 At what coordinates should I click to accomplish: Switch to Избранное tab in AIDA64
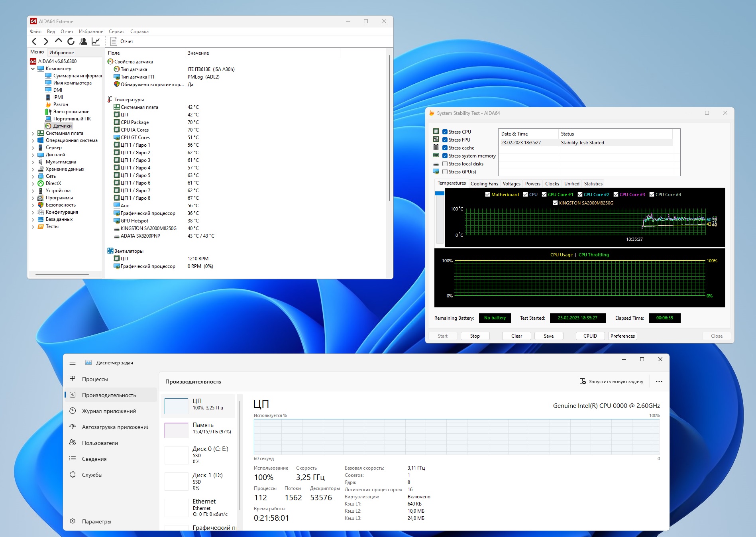(x=61, y=52)
